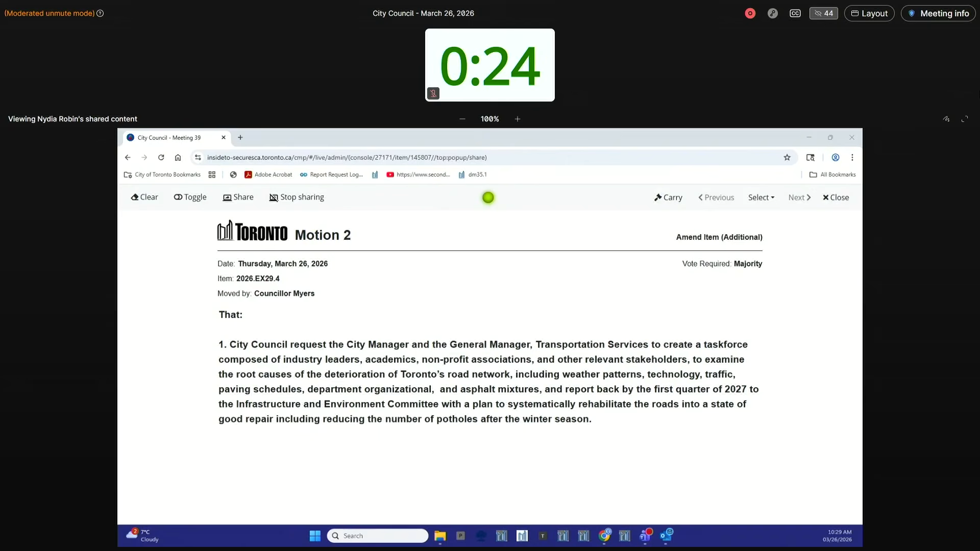Image resolution: width=980 pixels, height=551 pixels.
Task: Click item number 2026.EX29.4
Action: coord(258,279)
